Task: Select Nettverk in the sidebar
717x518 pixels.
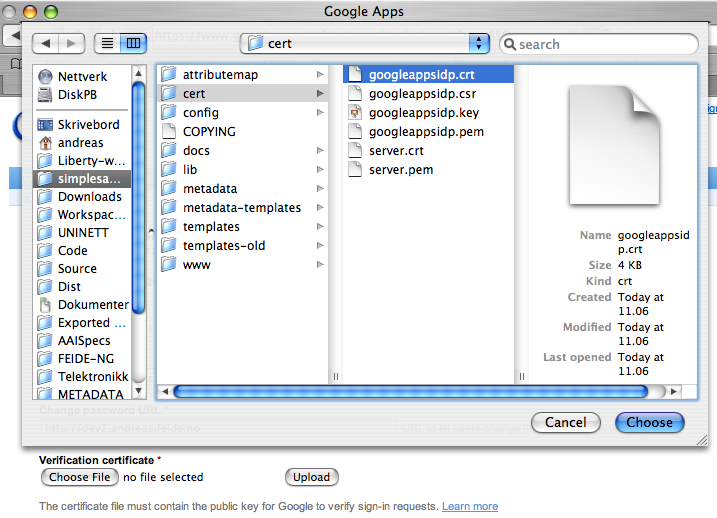Action: (x=82, y=77)
